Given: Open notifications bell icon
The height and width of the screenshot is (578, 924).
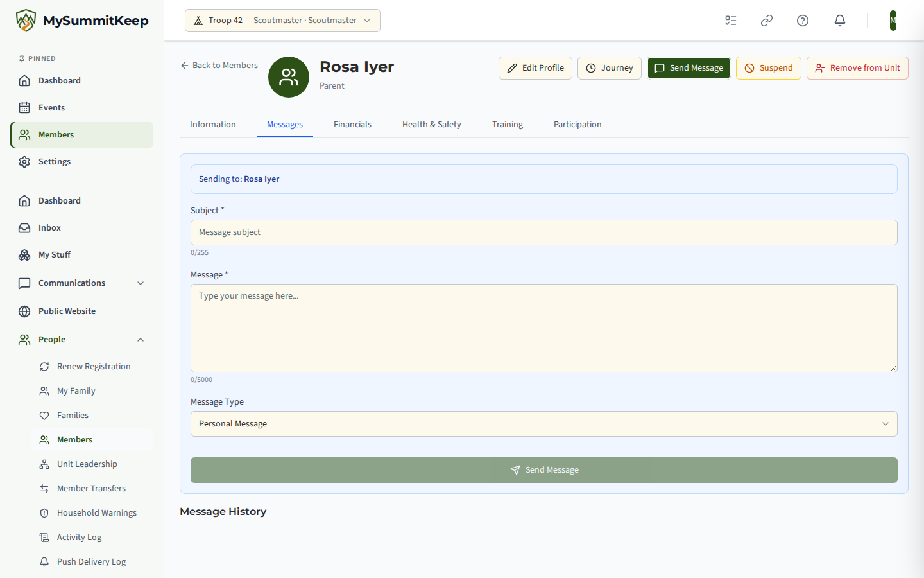Looking at the screenshot, I should (x=840, y=21).
